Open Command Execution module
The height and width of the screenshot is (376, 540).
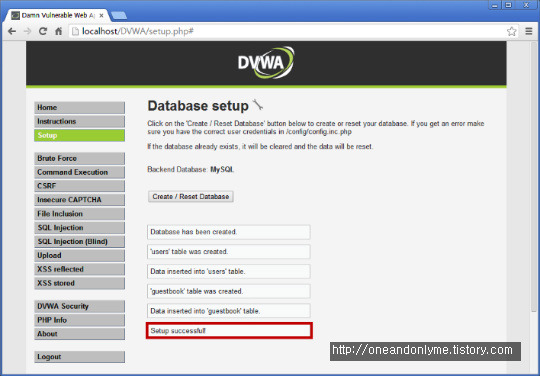[x=80, y=172]
